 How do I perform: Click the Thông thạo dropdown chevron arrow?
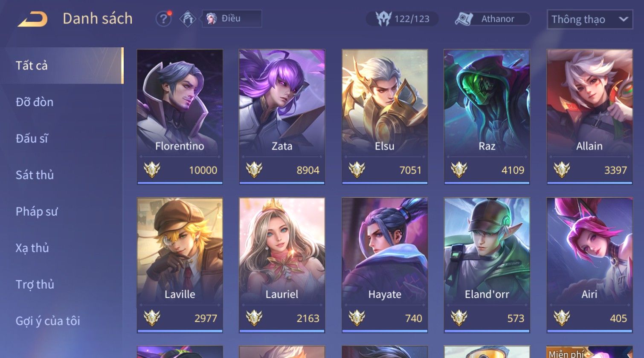point(623,19)
